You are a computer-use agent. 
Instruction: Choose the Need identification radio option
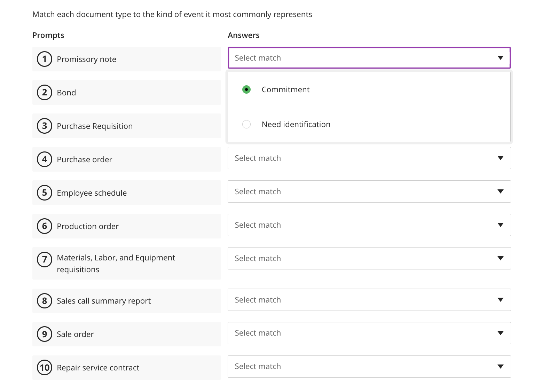point(246,124)
